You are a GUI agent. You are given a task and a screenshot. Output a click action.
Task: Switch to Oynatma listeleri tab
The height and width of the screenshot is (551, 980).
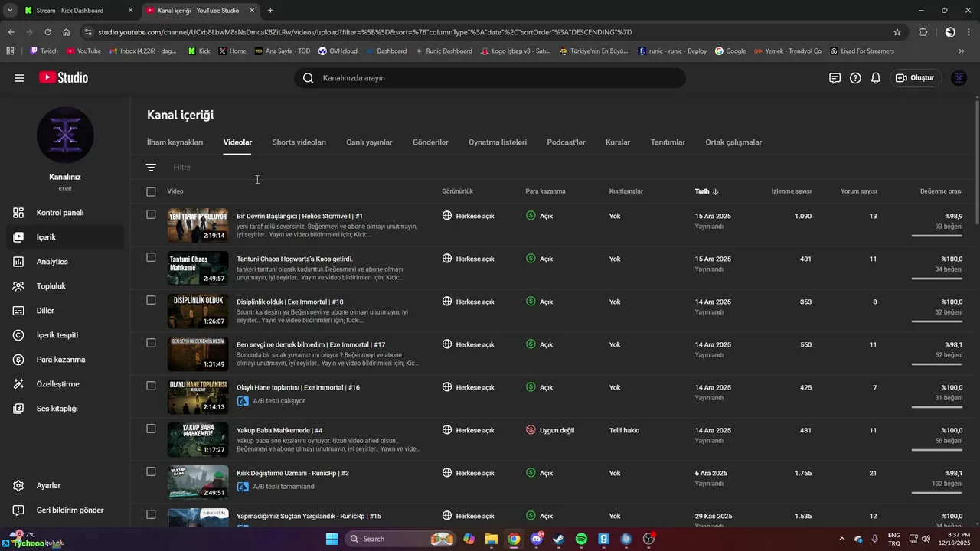point(498,142)
